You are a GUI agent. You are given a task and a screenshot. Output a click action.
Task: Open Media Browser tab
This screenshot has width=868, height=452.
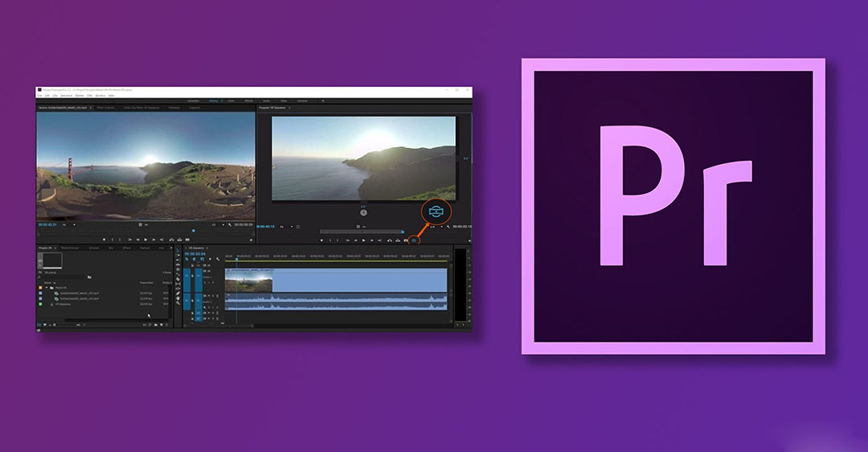tap(70, 248)
